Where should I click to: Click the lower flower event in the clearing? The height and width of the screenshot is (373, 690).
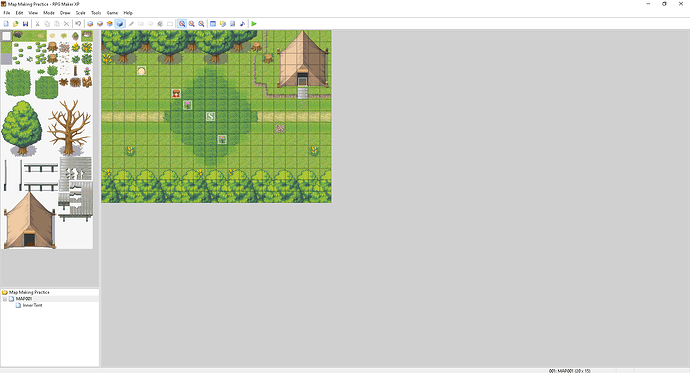pyautogui.click(x=222, y=139)
